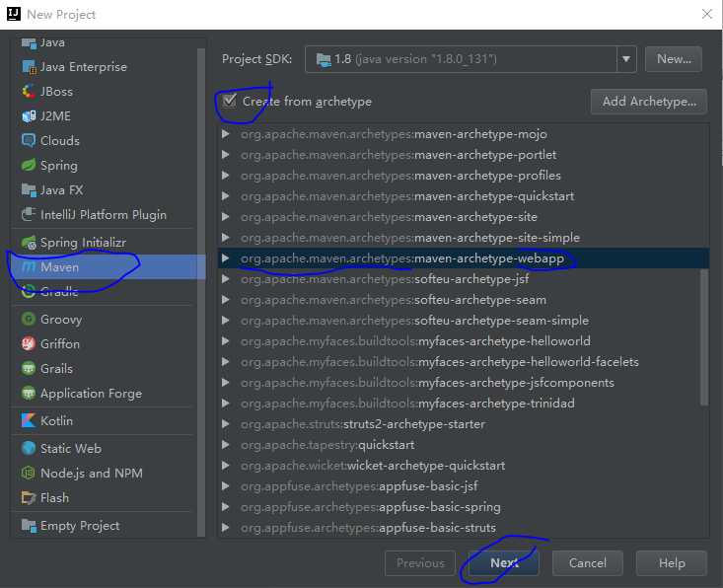Expand the wicket-archetype-quickstart entry
Screen dimensions: 723x588
[x=226, y=466]
